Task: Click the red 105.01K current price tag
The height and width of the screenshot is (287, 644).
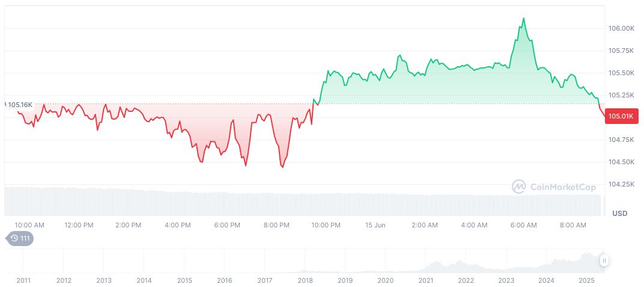Action: (621, 117)
